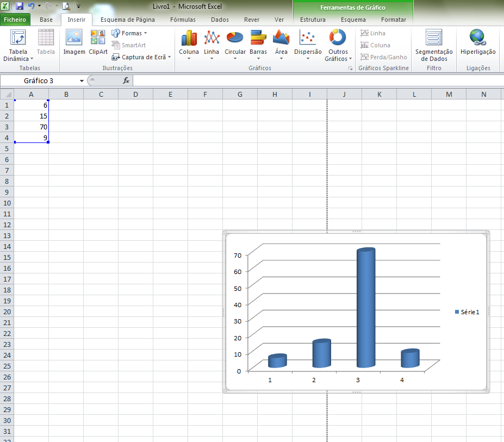The width and height of the screenshot is (504, 442).
Task: Select column N header
Action: tap(483, 94)
